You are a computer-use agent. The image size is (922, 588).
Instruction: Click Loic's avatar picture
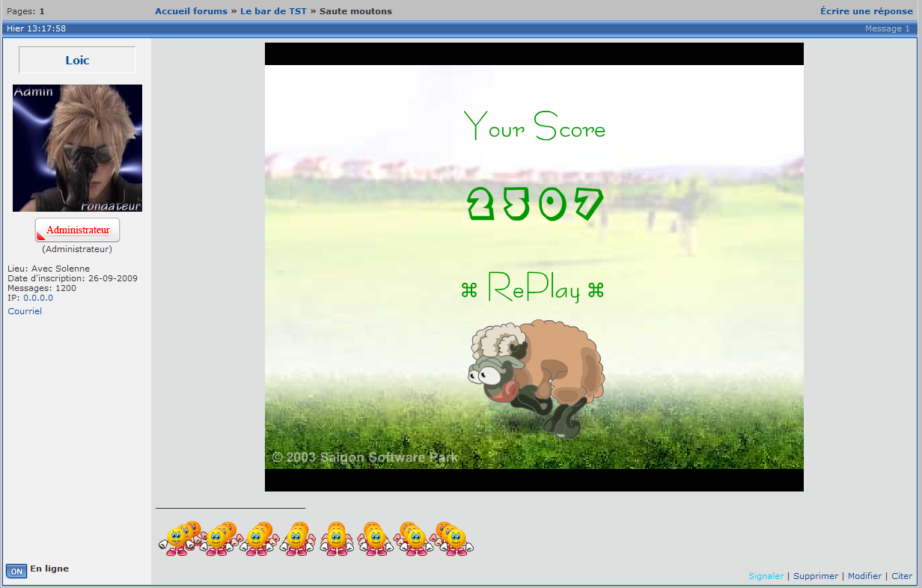click(x=77, y=148)
